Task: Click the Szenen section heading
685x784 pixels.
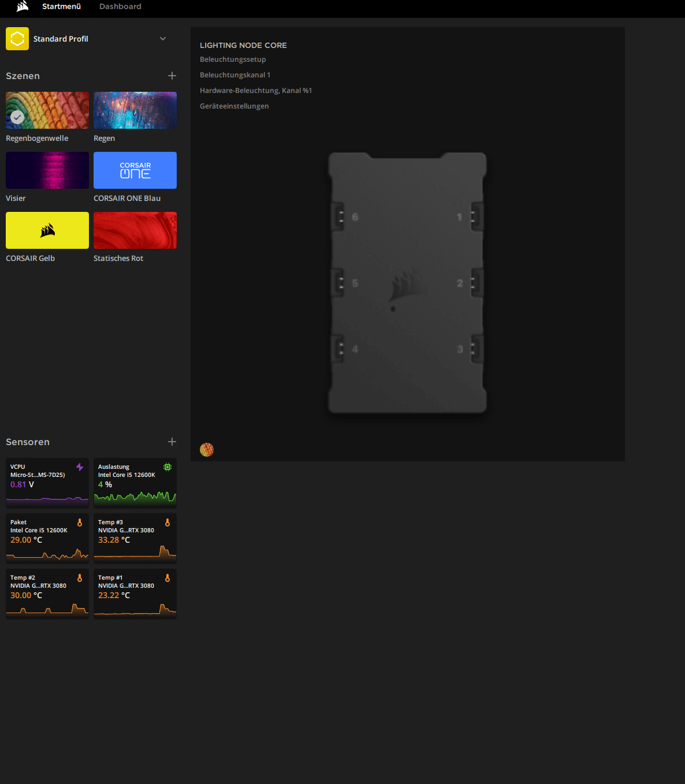Action: point(23,76)
